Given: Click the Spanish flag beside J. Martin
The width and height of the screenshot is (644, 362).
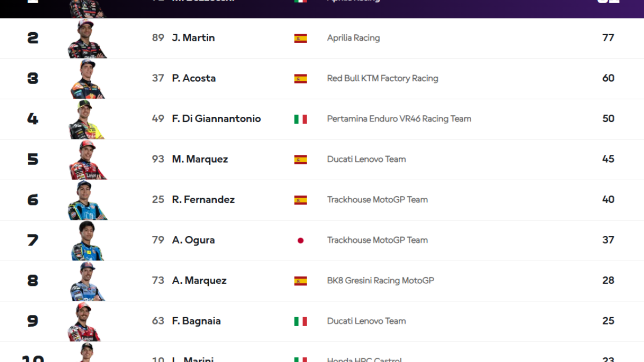Looking at the screenshot, I should click(x=301, y=38).
